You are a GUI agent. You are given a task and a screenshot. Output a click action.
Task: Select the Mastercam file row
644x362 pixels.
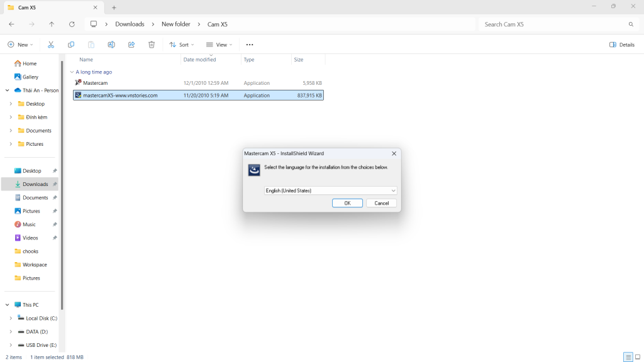click(x=198, y=83)
